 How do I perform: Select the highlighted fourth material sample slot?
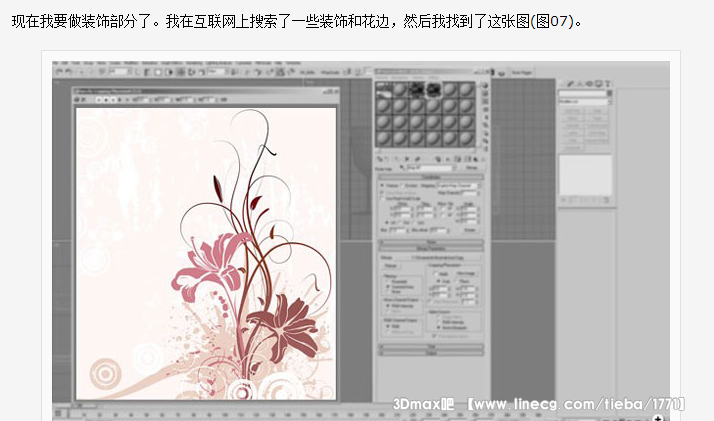click(x=433, y=90)
